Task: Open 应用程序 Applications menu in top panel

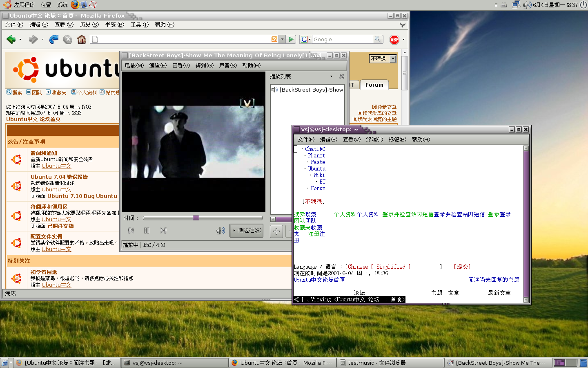Action: tap(20, 5)
